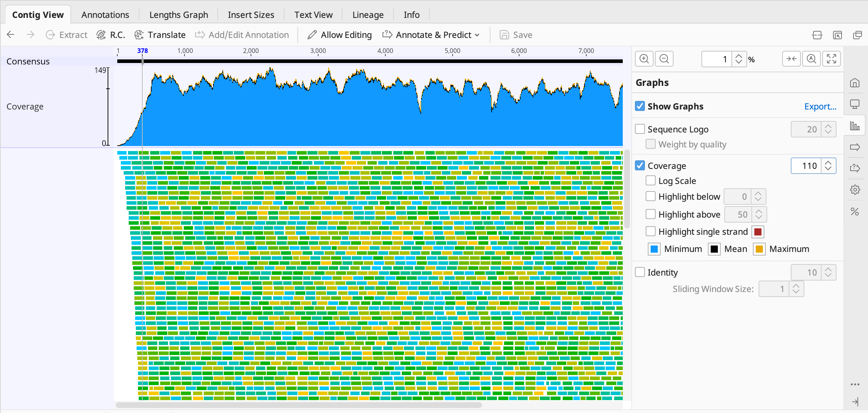Click the zoom in magnifier icon

644,59
